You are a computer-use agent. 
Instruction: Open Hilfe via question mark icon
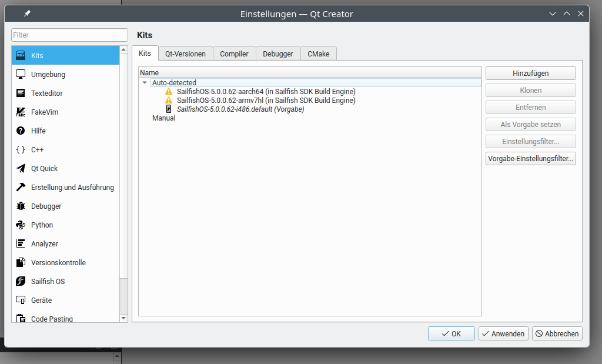[21, 131]
